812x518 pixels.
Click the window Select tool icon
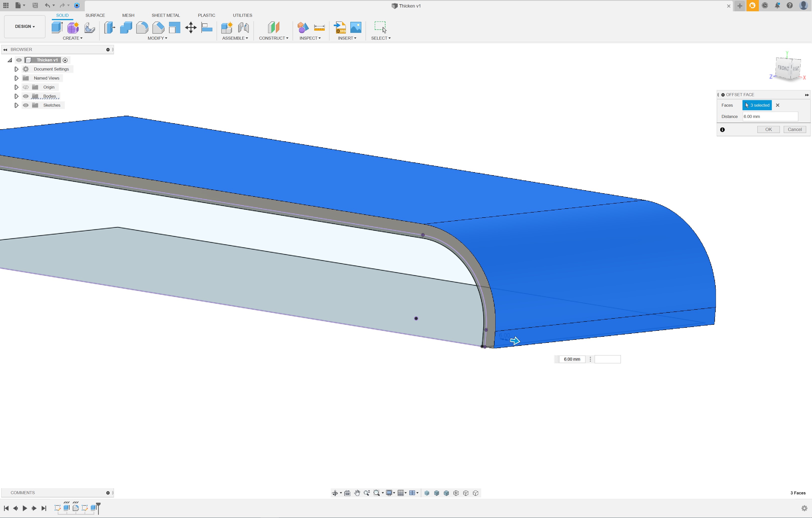pyautogui.click(x=380, y=27)
